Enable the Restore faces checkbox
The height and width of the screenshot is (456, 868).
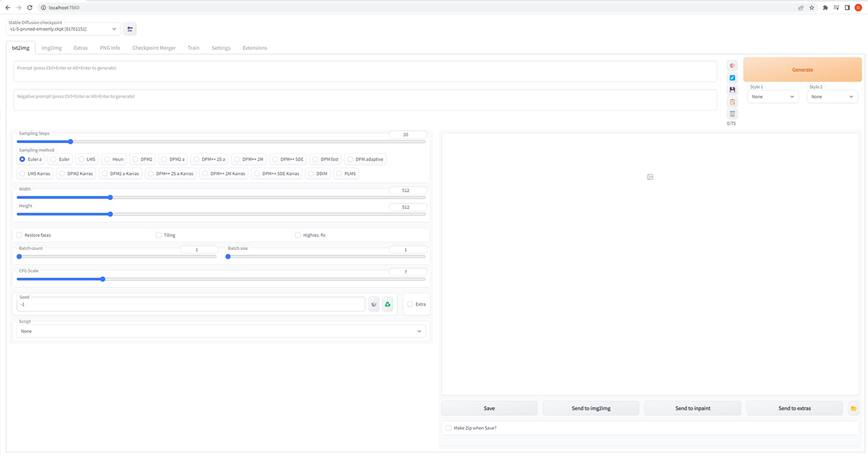[20, 235]
